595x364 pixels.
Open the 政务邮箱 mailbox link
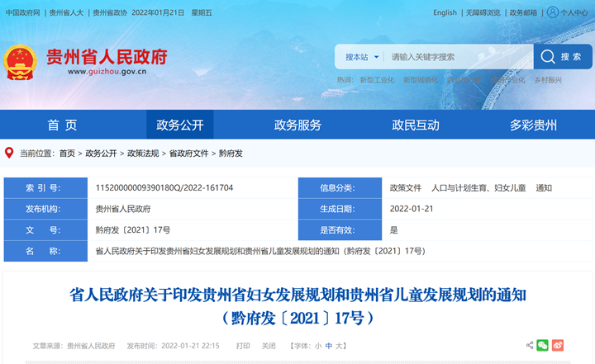point(523,13)
